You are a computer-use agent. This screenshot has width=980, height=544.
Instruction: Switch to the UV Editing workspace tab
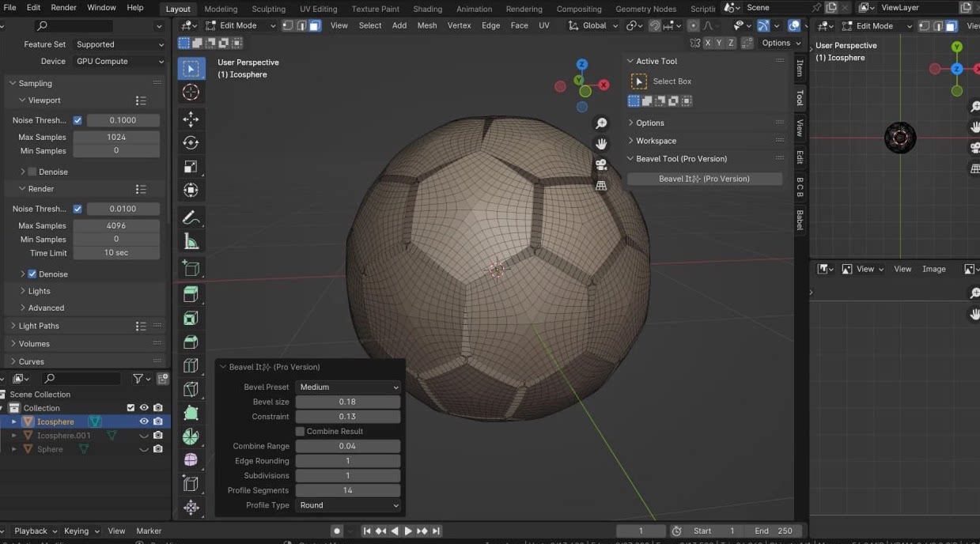[318, 9]
